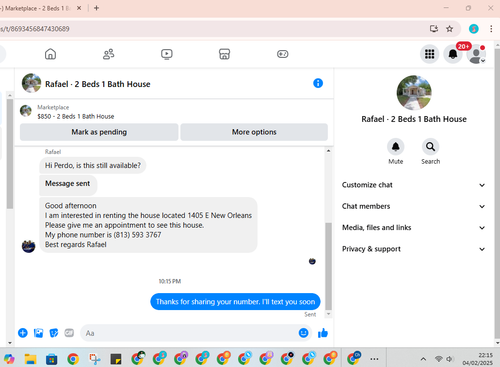This screenshot has width=500, height=367.
Task: Open a new browser tab with plus
Action: point(96,8)
